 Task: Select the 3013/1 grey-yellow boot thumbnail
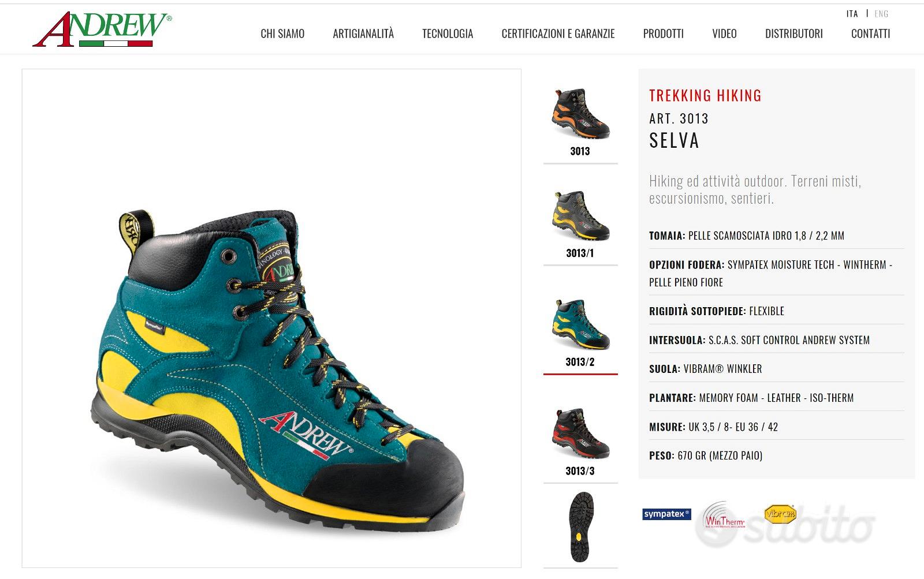580,216
